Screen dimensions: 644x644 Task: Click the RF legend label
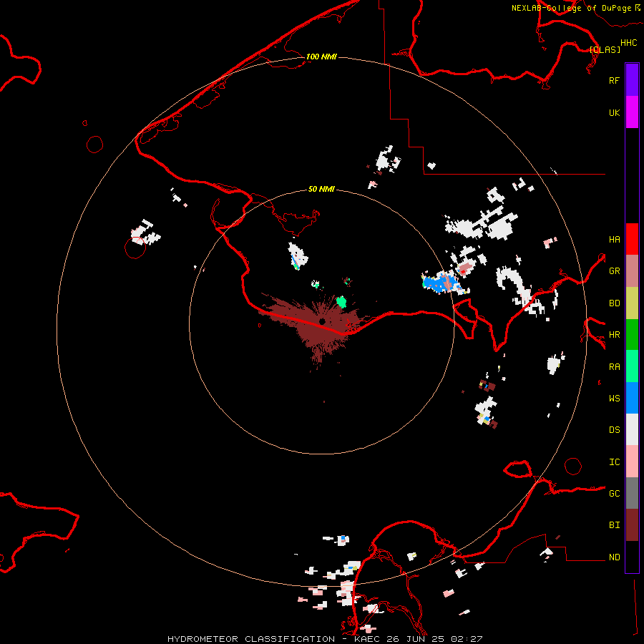point(614,80)
